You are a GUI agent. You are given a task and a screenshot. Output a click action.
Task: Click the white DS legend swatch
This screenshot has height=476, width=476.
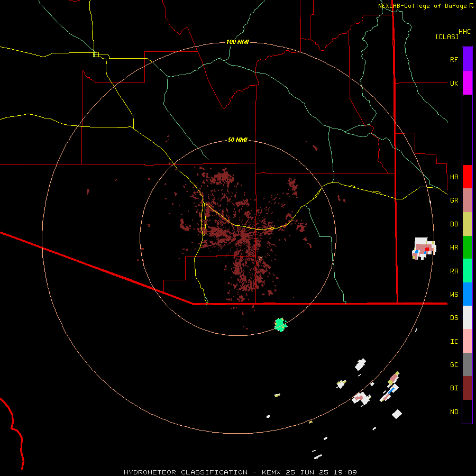pyautogui.click(x=467, y=317)
